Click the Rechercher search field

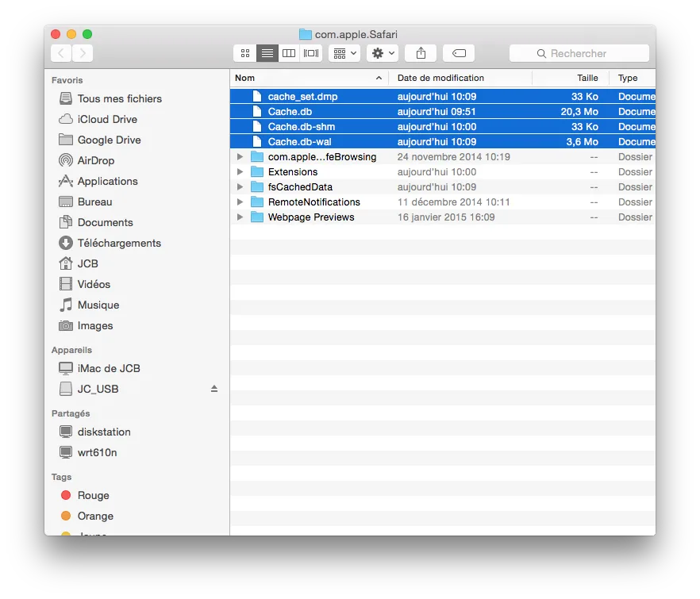[579, 53]
